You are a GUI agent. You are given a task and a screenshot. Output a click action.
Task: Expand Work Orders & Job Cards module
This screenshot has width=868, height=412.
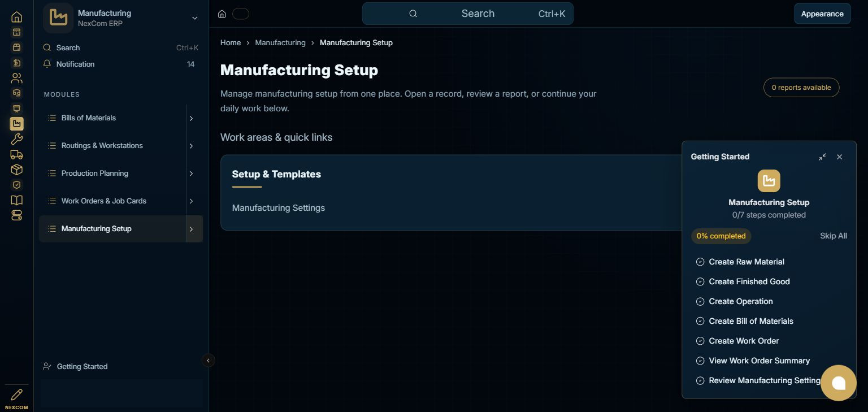(191, 201)
